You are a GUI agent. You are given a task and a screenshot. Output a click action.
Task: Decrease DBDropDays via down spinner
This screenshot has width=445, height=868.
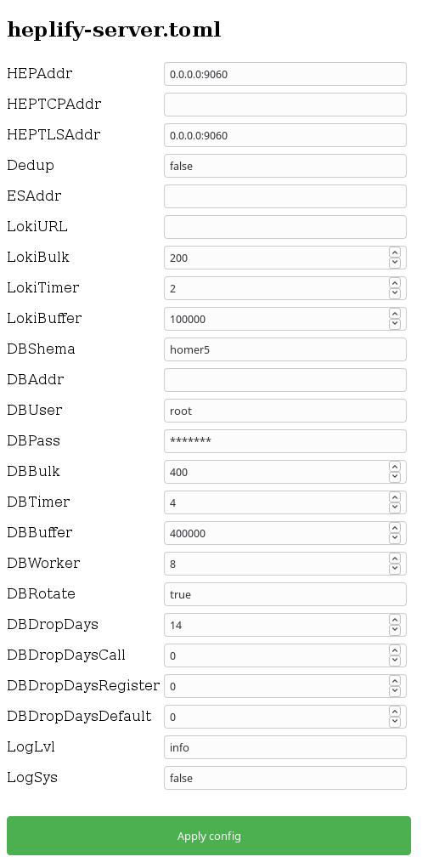(395, 631)
